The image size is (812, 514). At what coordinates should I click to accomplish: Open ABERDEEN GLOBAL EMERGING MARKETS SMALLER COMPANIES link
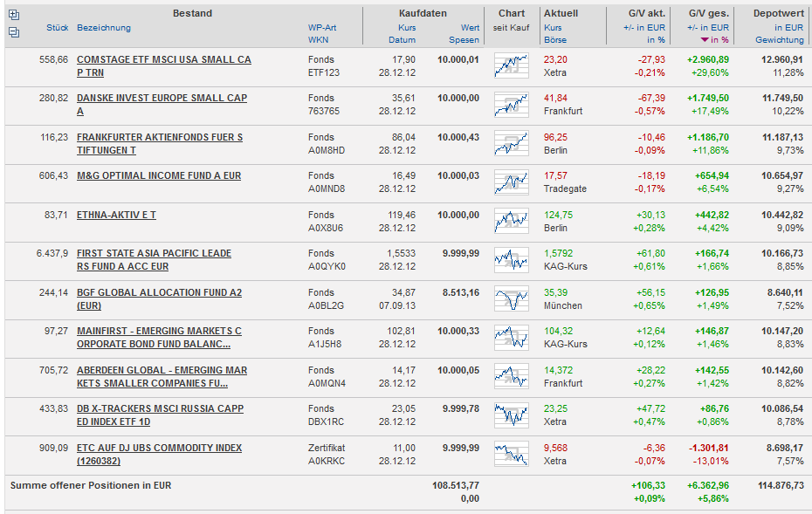pos(162,377)
